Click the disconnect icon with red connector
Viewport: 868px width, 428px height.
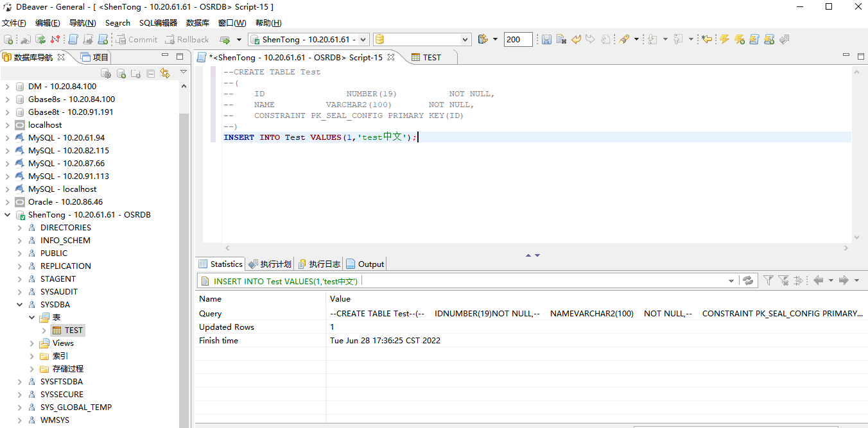(x=55, y=39)
